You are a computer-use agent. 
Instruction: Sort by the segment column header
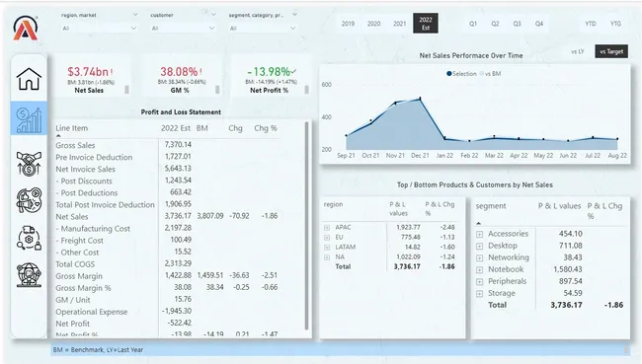click(x=491, y=206)
